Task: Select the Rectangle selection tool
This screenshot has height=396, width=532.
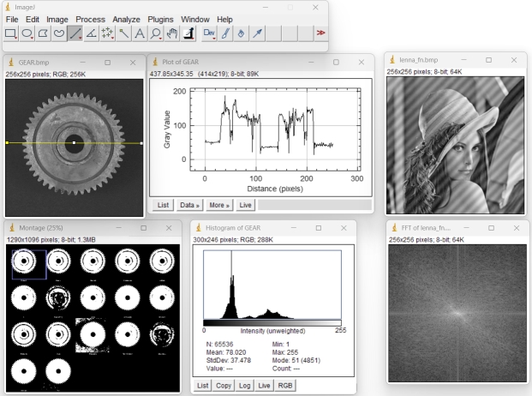Action: (11, 34)
